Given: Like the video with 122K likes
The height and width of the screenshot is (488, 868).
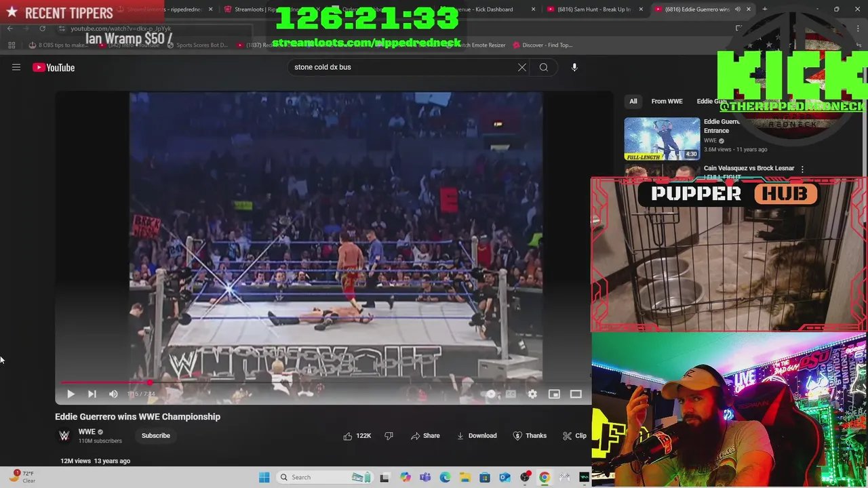Looking at the screenshot, I should 357,436.
